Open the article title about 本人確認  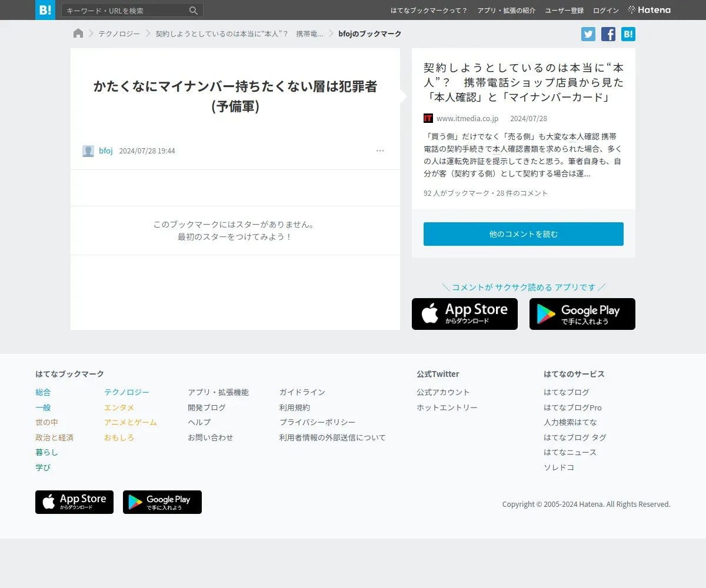click(x=524, y=82)
